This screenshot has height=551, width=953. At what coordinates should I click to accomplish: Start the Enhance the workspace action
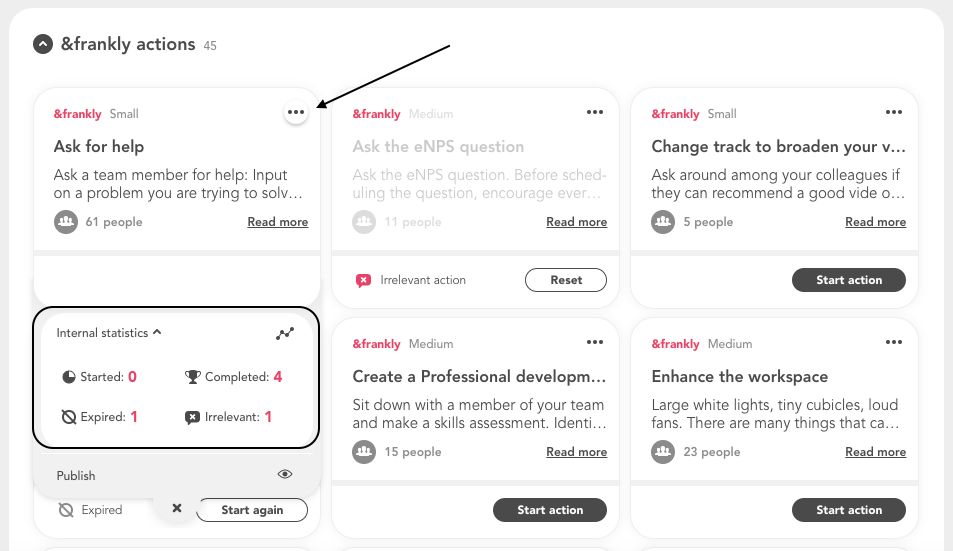pos(848,510)
